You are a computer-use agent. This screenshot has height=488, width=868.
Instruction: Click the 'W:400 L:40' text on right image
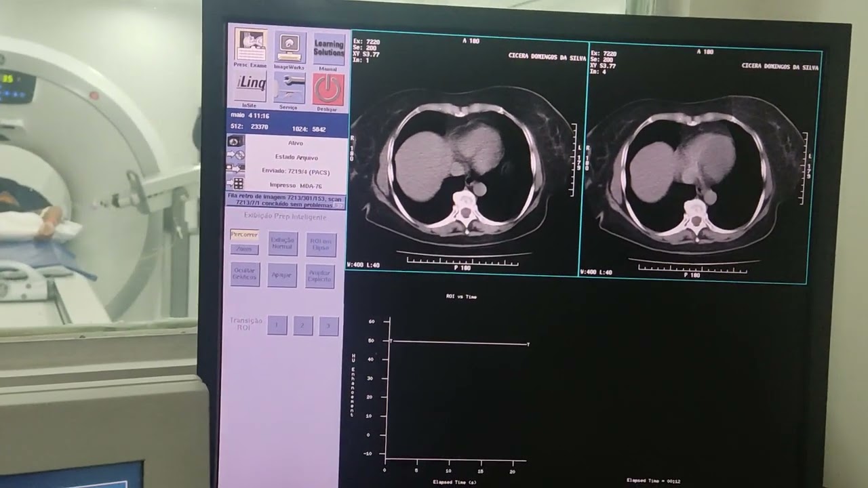click(x=597, y=272)
